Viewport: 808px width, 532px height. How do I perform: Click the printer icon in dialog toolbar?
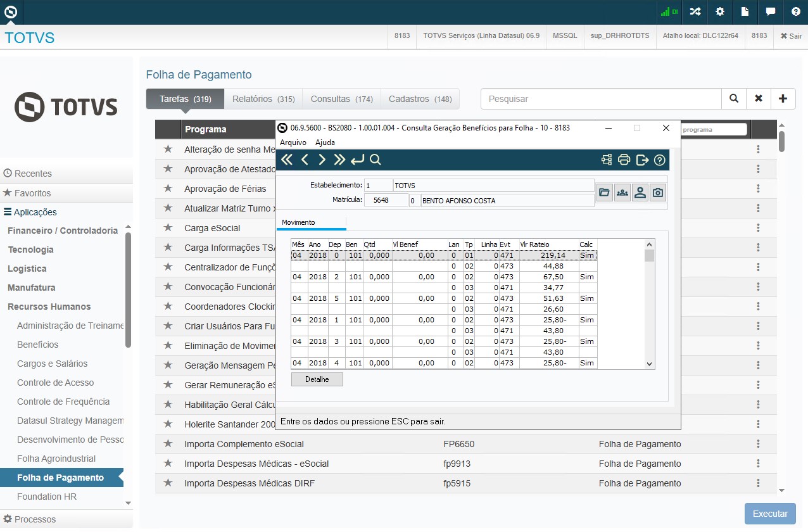pyautogui.click(x=624, y=160)
